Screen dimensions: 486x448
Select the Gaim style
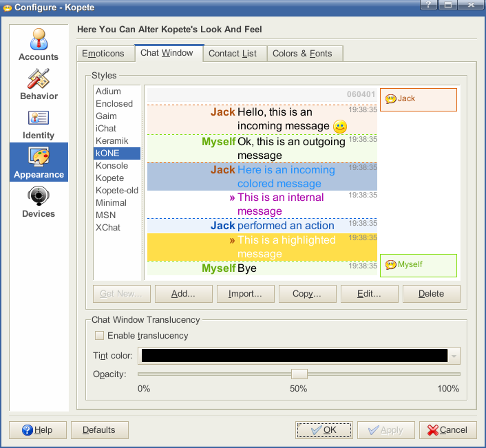117,116
